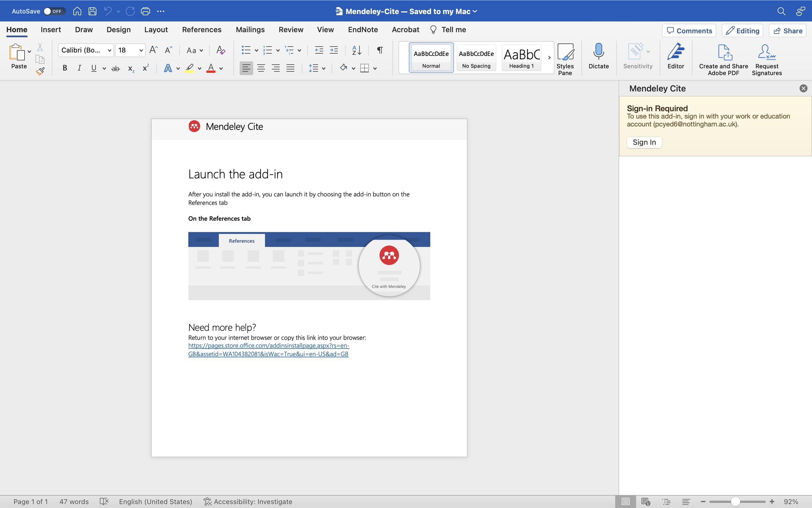Viewport: 812px width, 508px height.
Task: Decrease the paragraph indent
Action: (x=319, y=50)
